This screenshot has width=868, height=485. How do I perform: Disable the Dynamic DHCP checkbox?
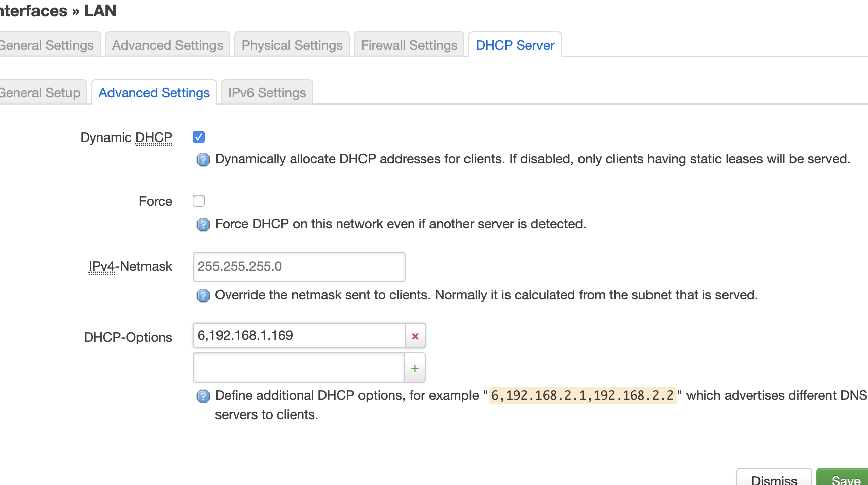199,137
